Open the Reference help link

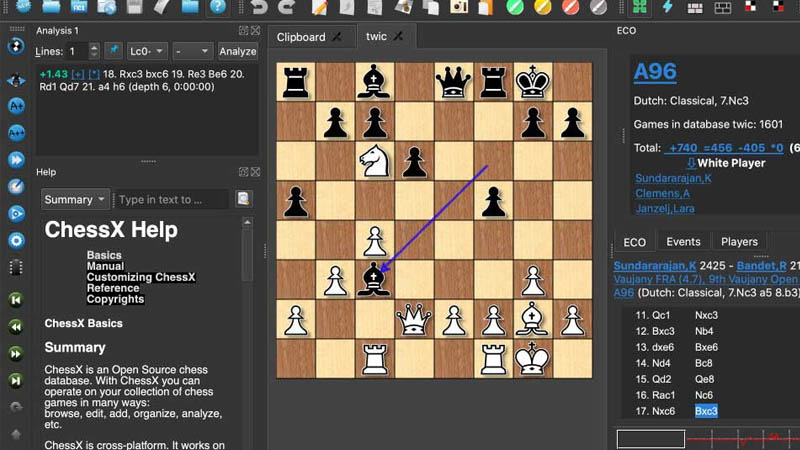coord(113,288)
